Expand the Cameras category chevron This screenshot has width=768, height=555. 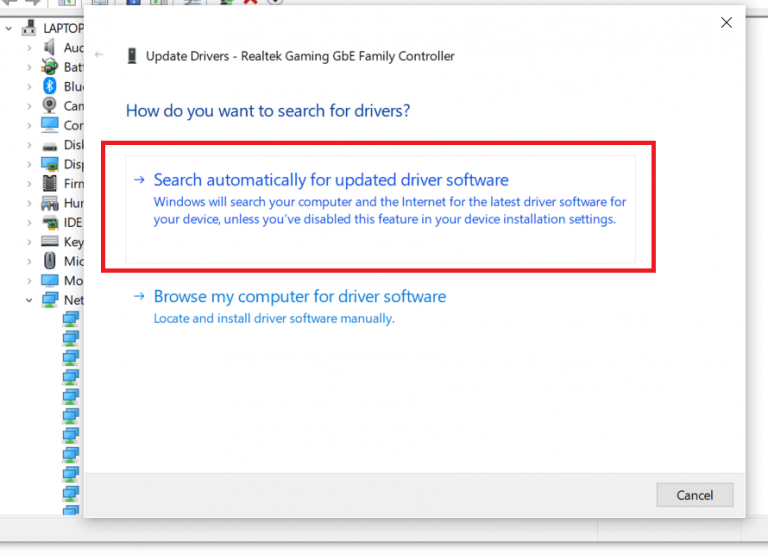(x=29, y=106)
